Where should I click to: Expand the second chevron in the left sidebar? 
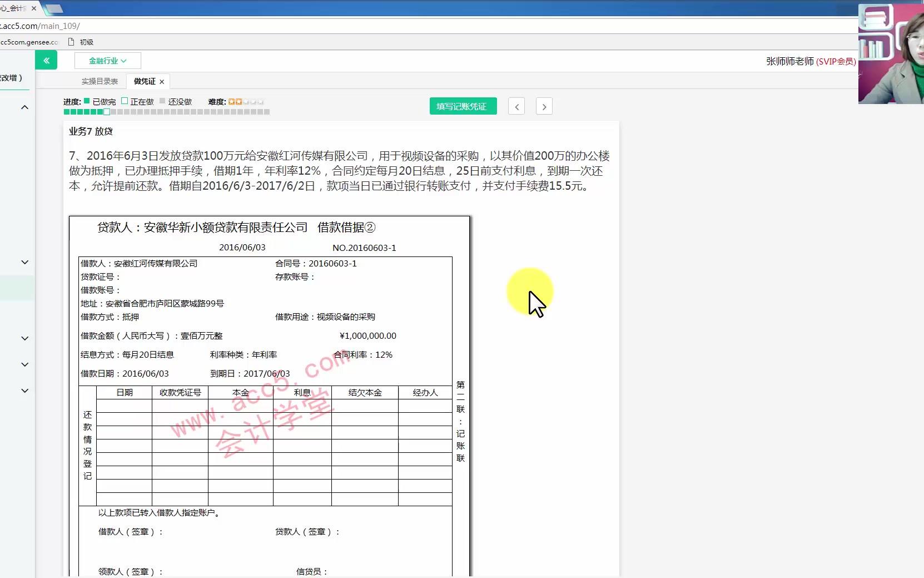click(24, 262)
